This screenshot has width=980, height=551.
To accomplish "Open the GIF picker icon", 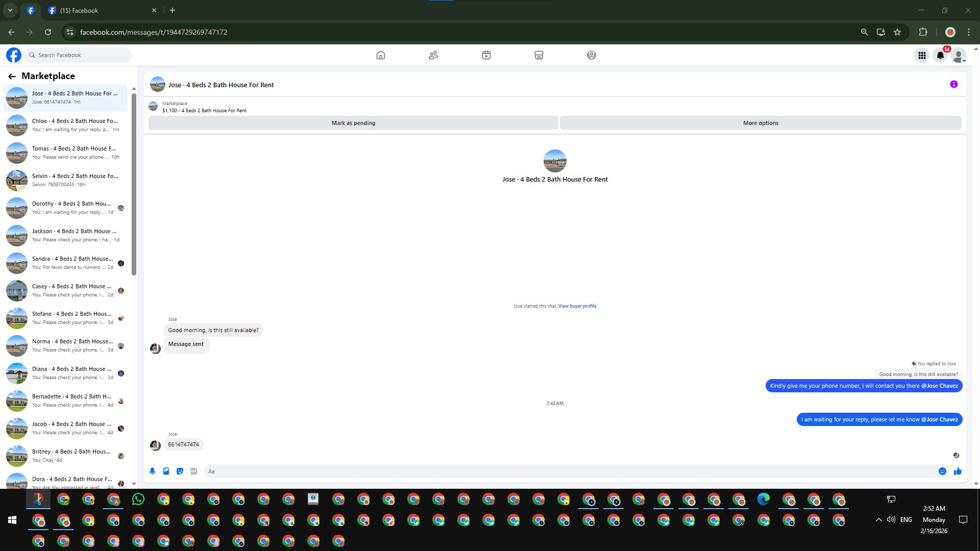I will click(193, 471).
